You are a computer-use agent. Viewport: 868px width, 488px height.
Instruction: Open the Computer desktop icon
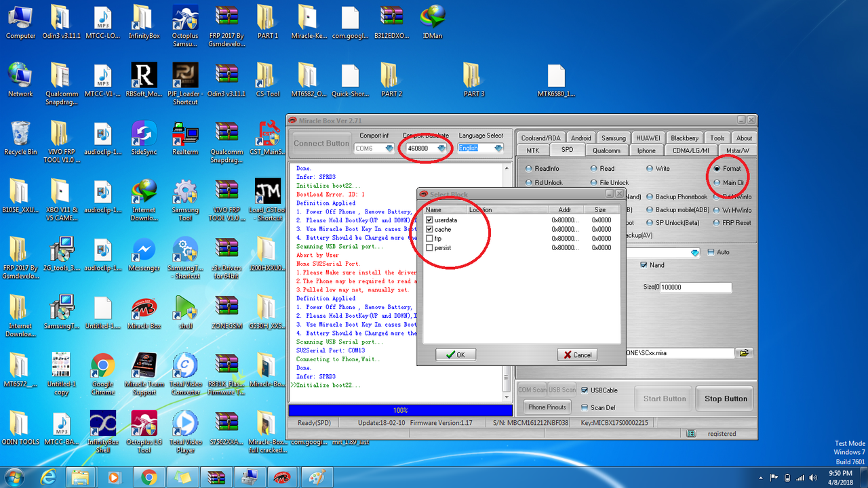20,22
